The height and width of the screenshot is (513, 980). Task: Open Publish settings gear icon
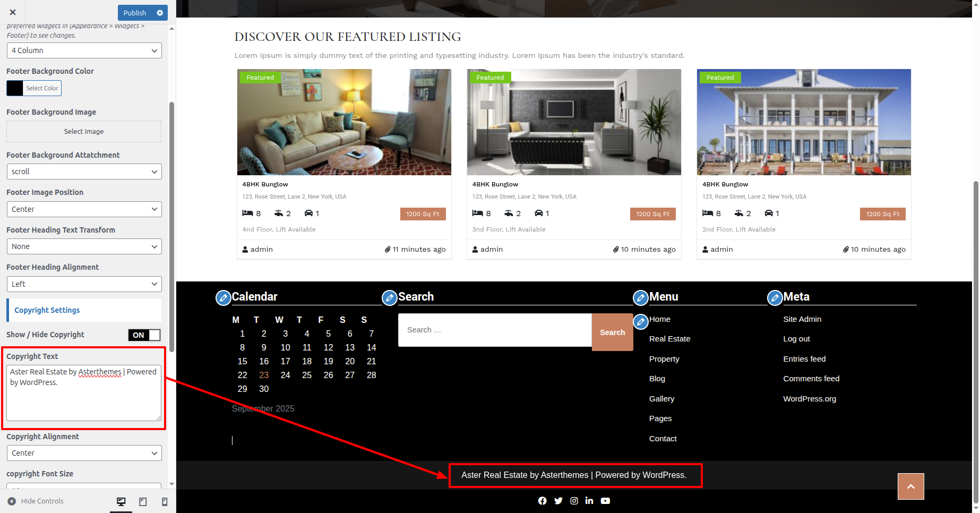click(160, 13)
